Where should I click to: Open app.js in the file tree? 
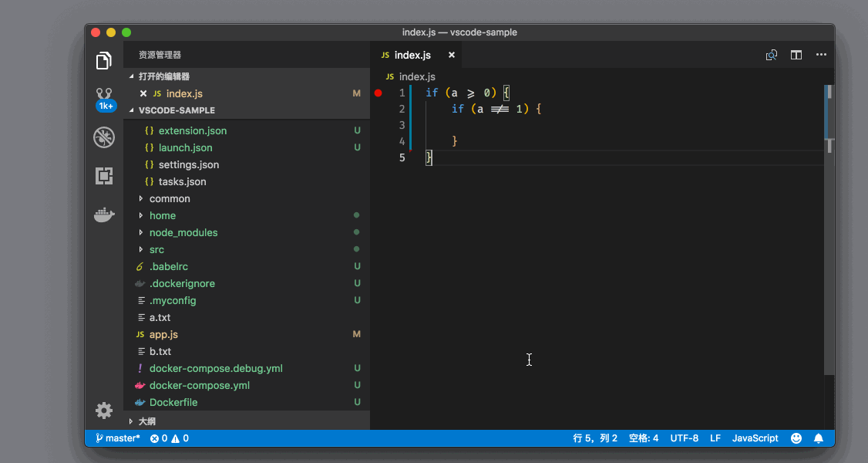163,334
